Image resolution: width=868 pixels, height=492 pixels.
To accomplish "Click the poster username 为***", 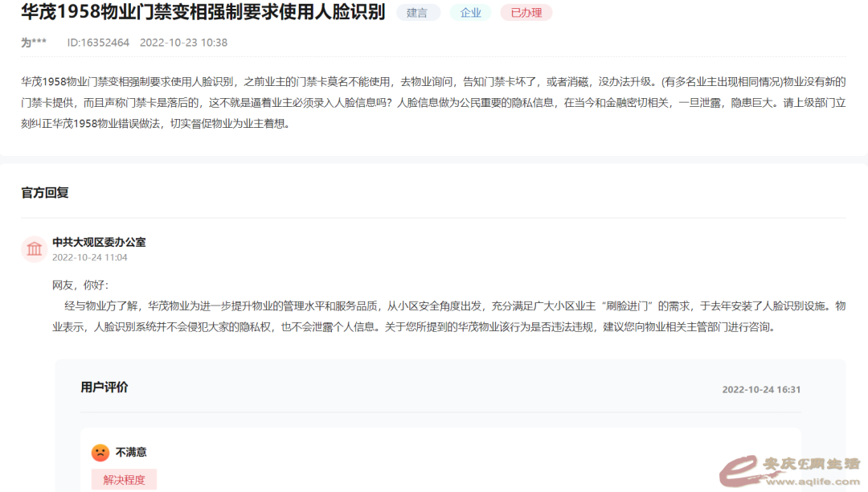I will tap(34, 43).
